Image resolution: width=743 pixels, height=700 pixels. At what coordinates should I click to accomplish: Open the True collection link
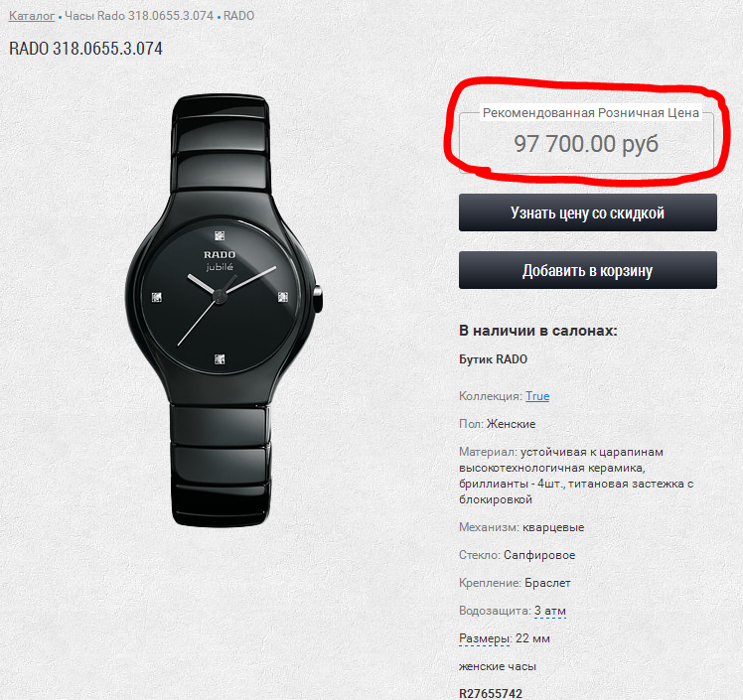tap(537, 396)
